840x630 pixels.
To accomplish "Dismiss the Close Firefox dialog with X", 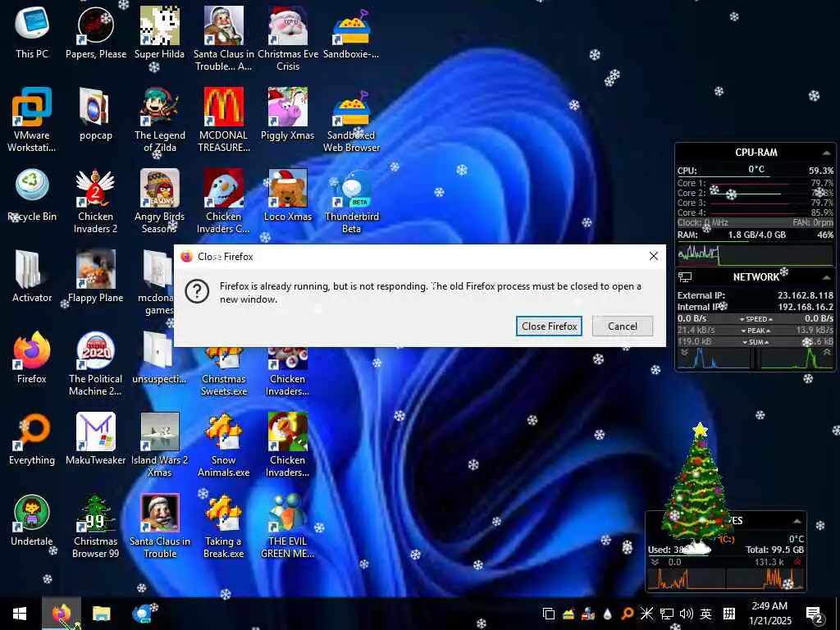I will [654, 256].
